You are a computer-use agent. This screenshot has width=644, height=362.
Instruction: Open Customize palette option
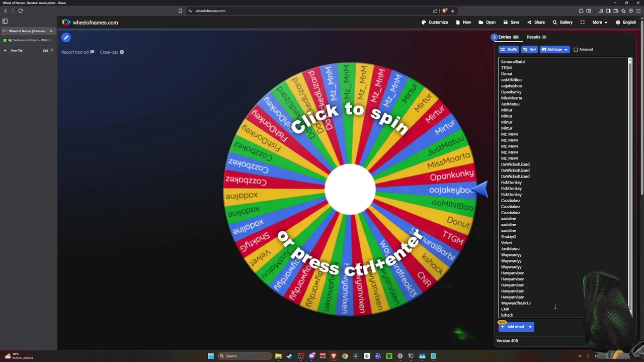[x=435, y=22]
